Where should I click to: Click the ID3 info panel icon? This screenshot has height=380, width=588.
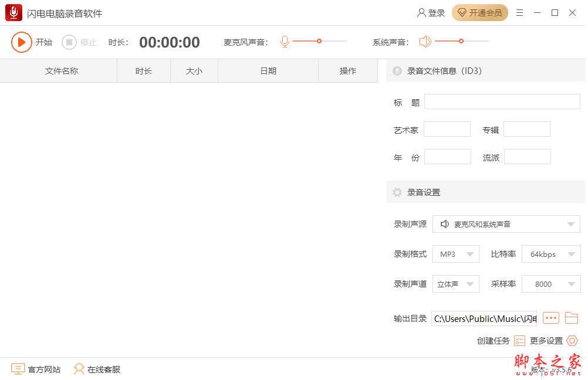click(398, 70)
